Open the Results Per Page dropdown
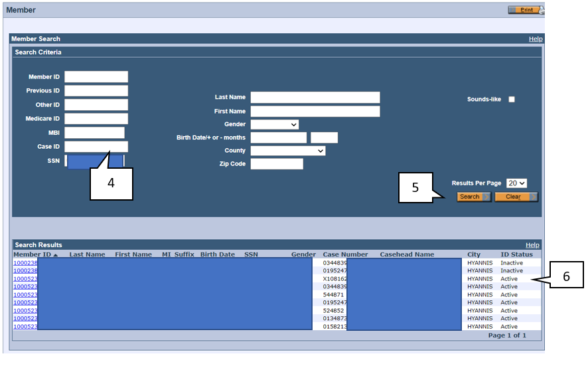588x376 pixels. coord(516,183)
